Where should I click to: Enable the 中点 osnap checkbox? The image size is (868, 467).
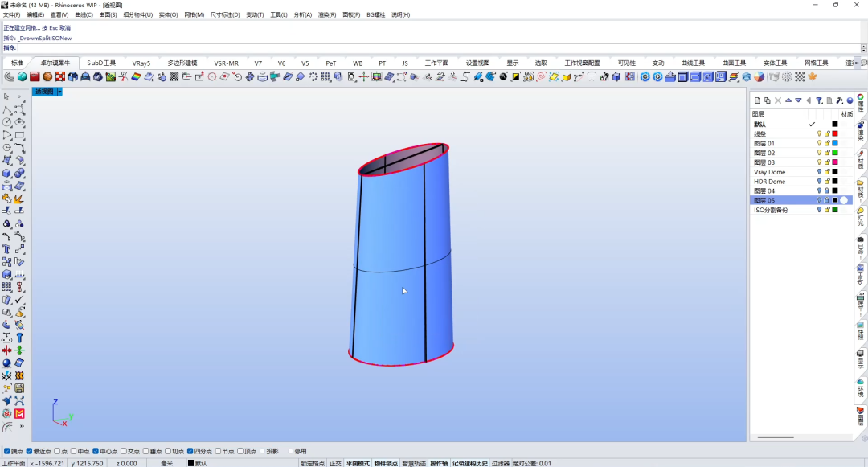73,451
